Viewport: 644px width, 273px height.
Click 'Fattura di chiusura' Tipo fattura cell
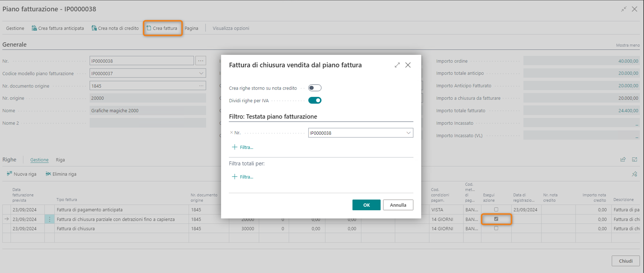122,228
